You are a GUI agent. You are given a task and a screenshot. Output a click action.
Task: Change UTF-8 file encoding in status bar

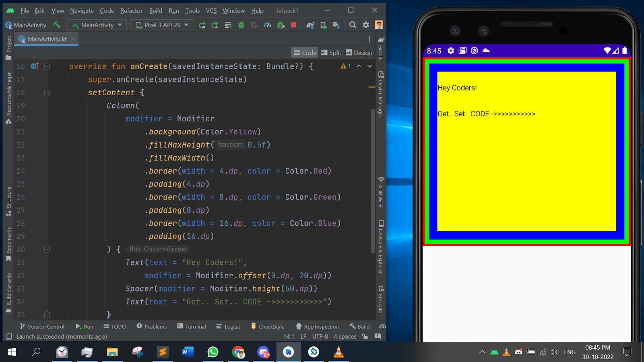[x=320, y=336]
